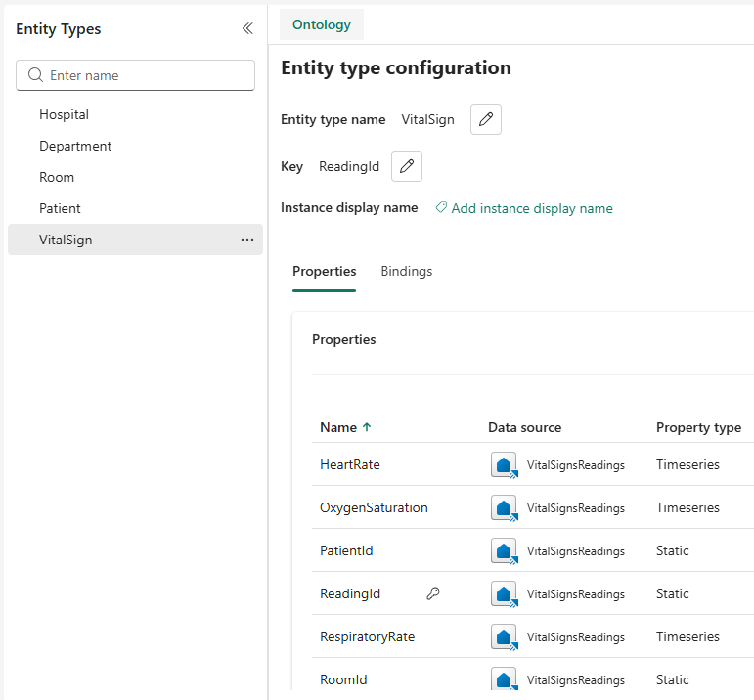754x700 pixels.
Task: Switch to the Bindings tab
Action: coord(406,271)
